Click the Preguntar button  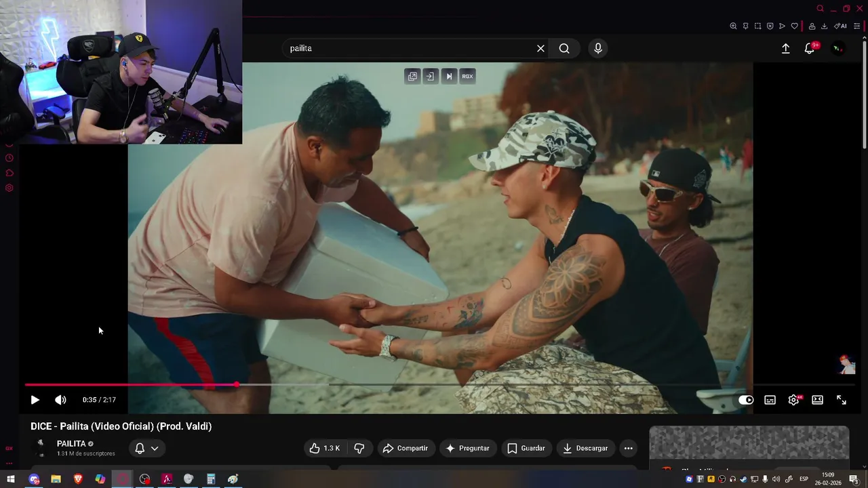pyautogui.click(x=467, y=448)
